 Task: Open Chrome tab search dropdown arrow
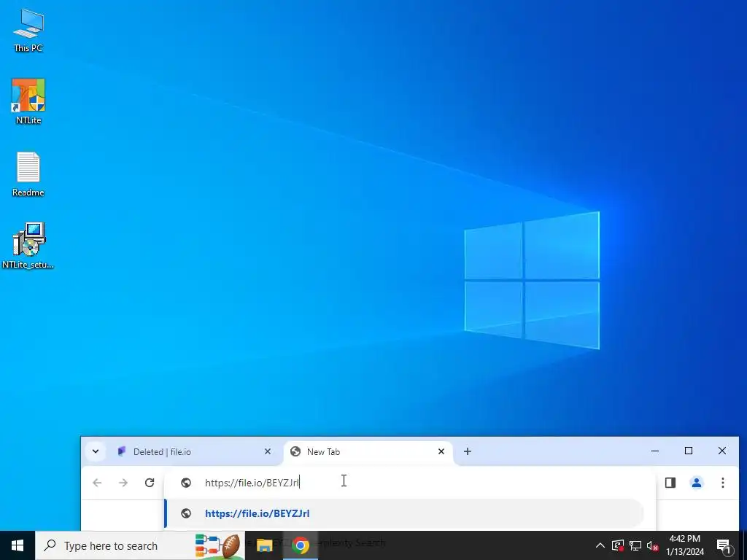point(96,451)
